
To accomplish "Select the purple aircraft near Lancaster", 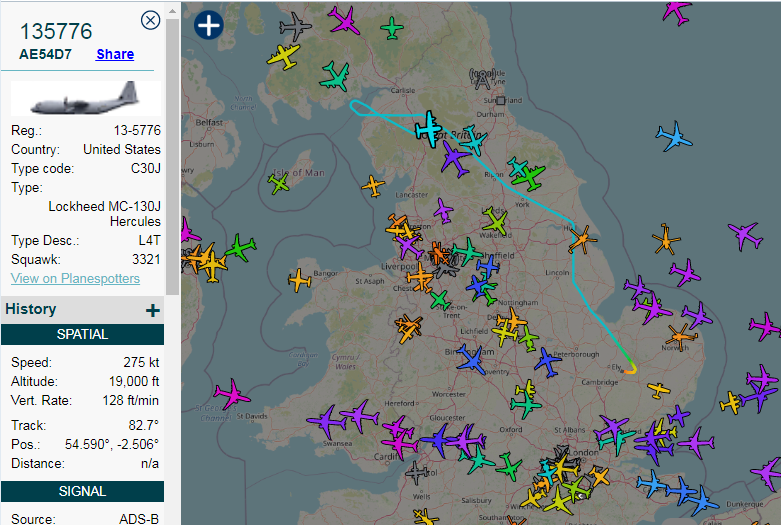I will tap(443, 211).
